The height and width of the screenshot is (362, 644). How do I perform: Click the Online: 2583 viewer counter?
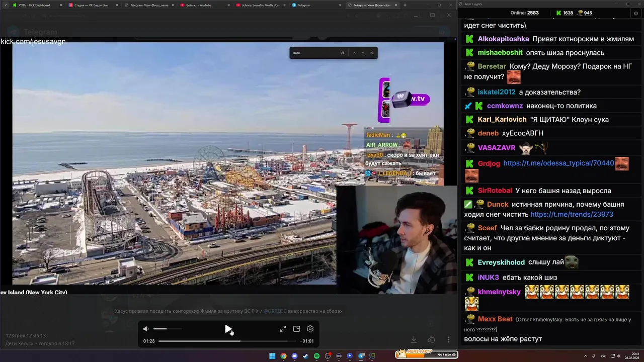524,13
